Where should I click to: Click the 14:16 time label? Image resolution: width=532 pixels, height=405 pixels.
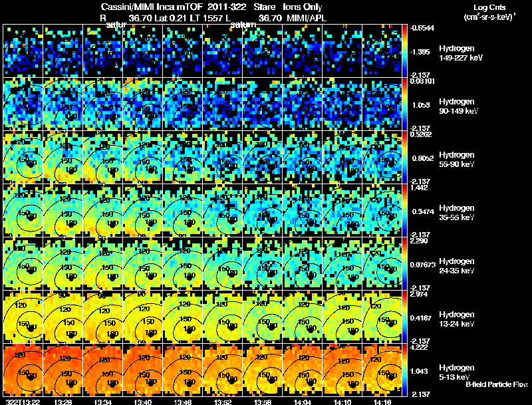point(382,402)
